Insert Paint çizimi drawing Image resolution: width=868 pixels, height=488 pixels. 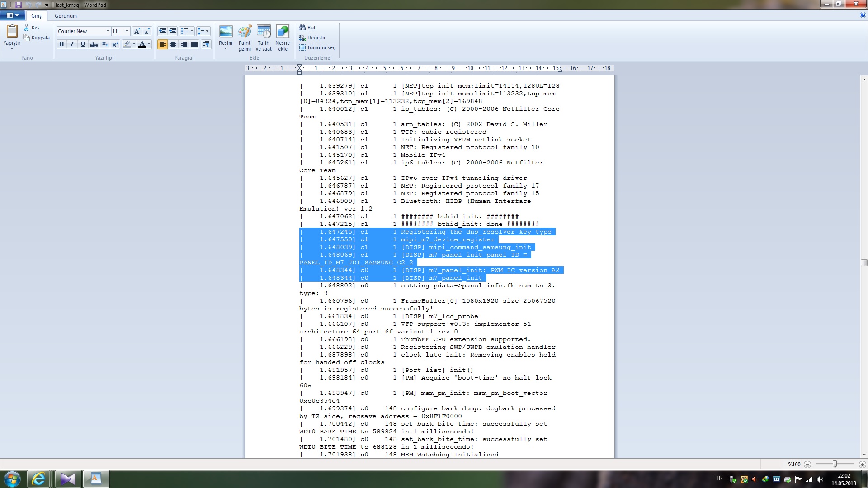tap(245, 38)
